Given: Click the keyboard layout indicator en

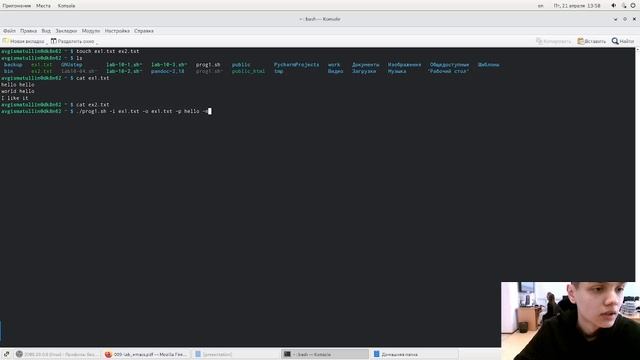Looking at the screenshot, I should tap(540, 6).
